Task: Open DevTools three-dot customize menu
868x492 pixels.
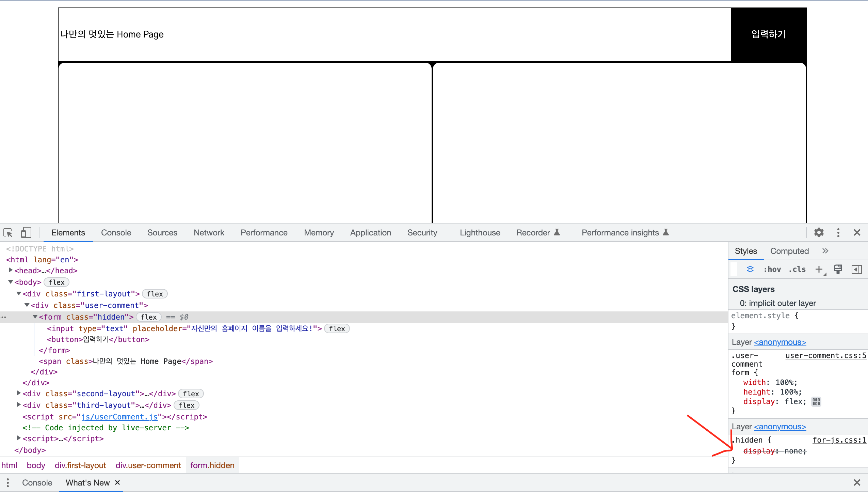Action: click(838, 233)
